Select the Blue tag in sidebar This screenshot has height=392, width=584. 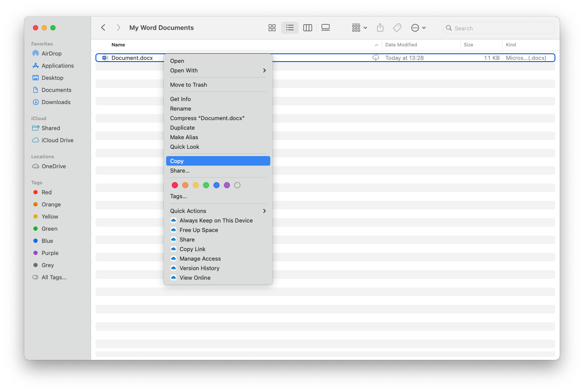tap(43, 241)
